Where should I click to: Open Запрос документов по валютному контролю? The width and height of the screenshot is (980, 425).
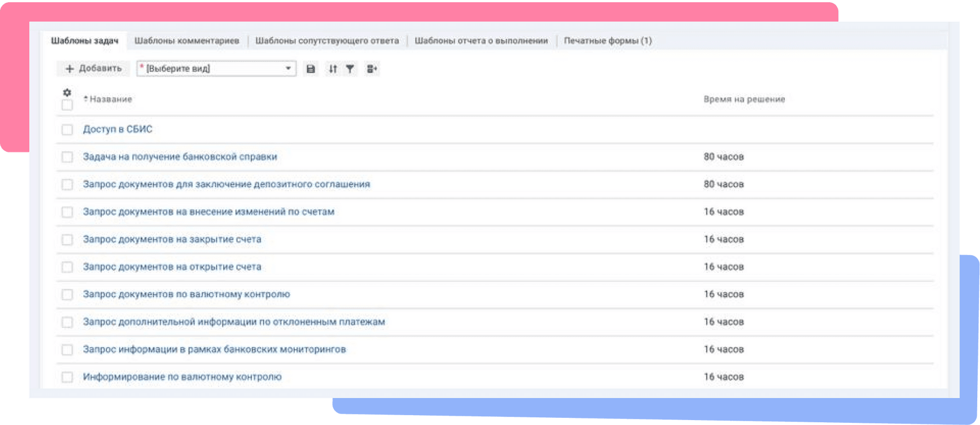(x=186, y=294)
